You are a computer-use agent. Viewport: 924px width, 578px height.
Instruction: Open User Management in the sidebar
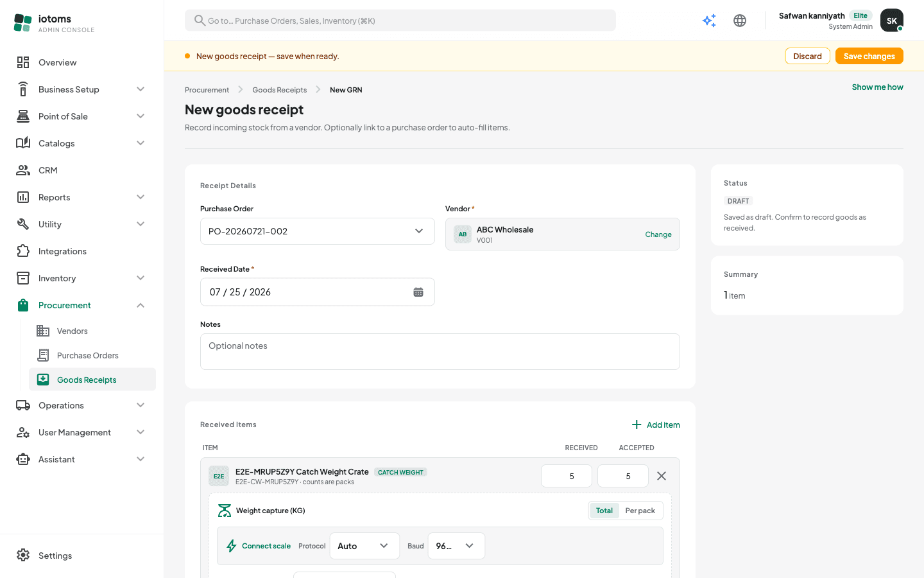[81, 432]
